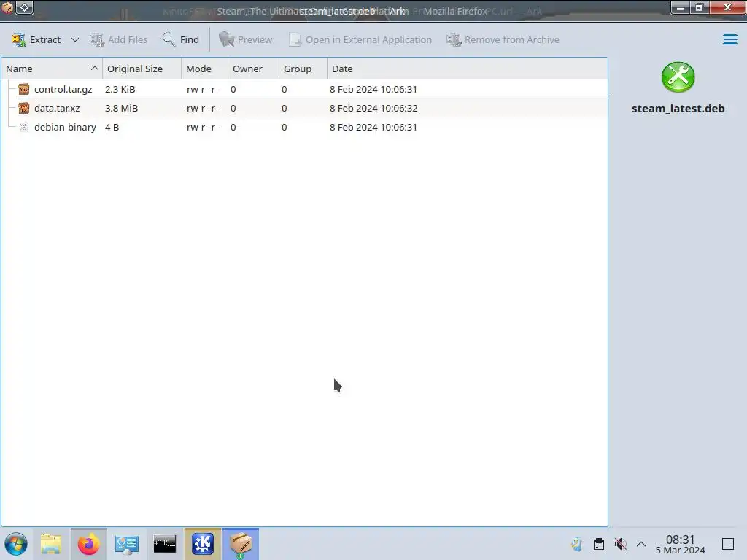The width and height of the screenshot is (747, 560).
Task: Sort by Date column header
Action: [x=467, y=69]
